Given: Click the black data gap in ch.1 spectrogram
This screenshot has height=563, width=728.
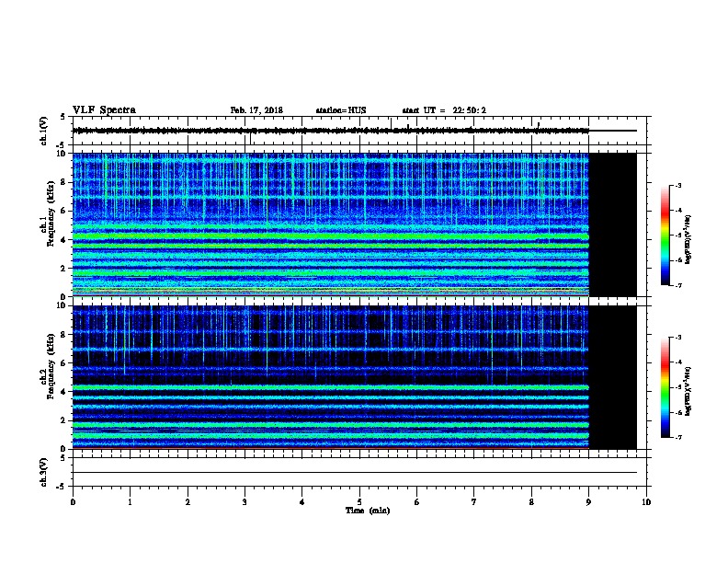Looking at the screenshot, I should pos(613,224).
